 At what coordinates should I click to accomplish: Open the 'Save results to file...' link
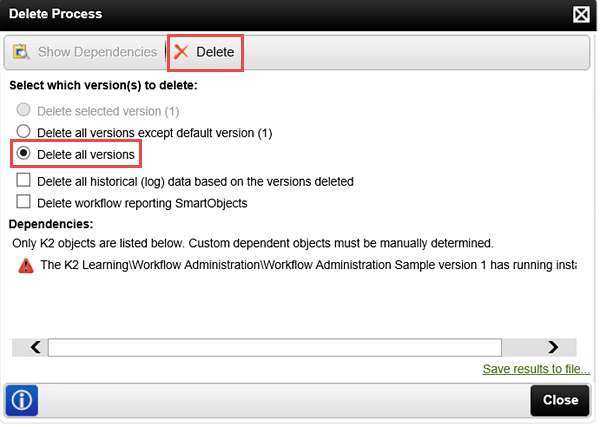click(x=536, y=369)
